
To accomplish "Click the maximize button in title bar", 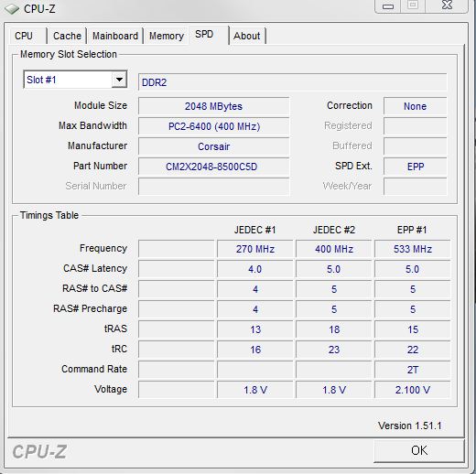I will pos(413,5).
